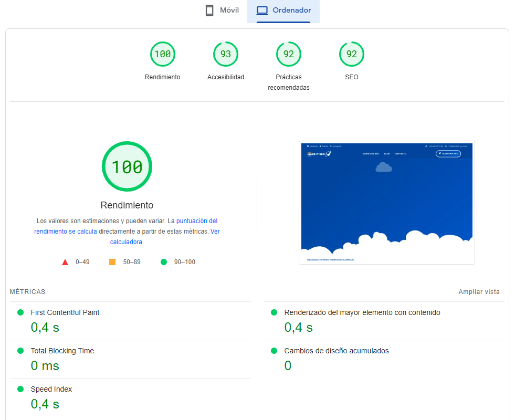Click the Rendimiento 100 score gauge at top
Screen dimensions: 515x420
(x=162, y=54)
